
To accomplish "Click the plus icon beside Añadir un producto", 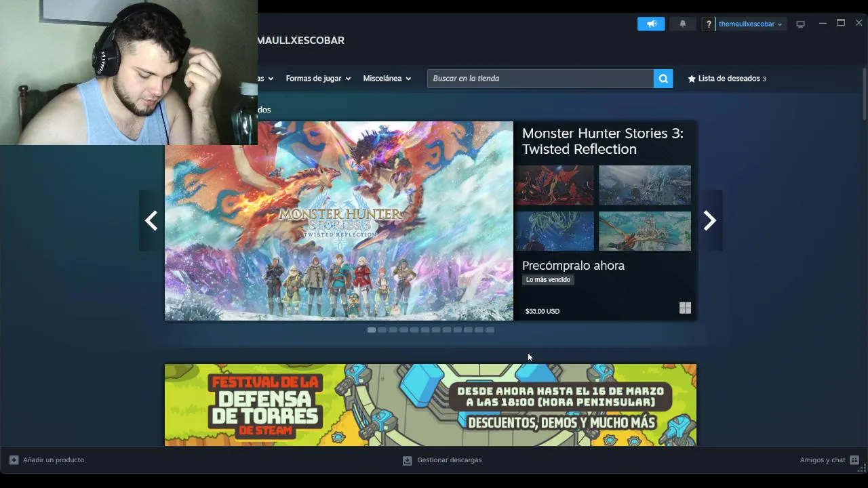I will 14,460.
